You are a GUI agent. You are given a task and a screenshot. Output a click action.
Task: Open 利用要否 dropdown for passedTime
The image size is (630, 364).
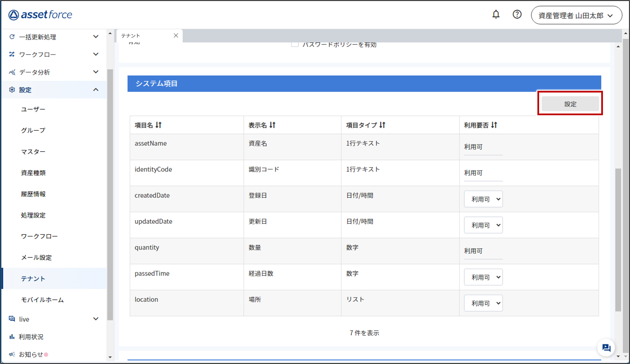tap(483, 277)
